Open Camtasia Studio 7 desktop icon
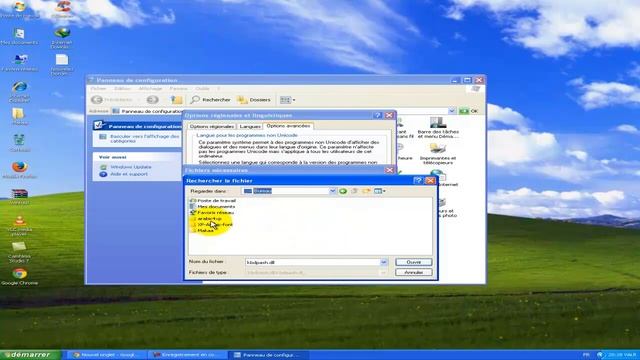 pyautogui.click(x=20, y=252)
